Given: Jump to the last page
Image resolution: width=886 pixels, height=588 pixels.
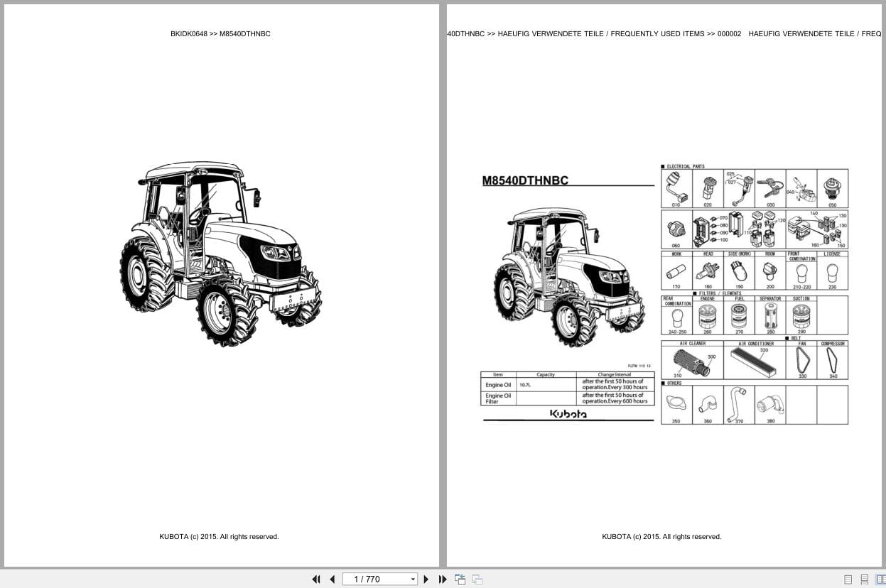Looking at the screenshot, I should click(x=443, y=579).
